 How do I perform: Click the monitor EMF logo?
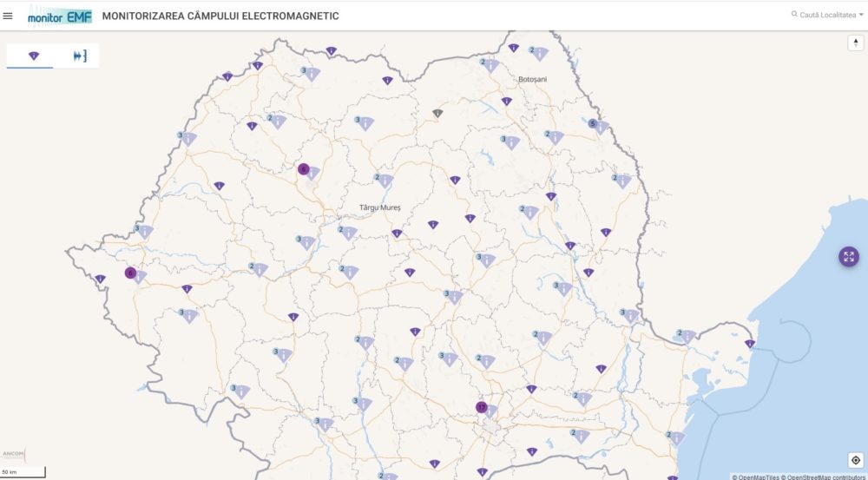pyautogui.click(x=60, y=16)
